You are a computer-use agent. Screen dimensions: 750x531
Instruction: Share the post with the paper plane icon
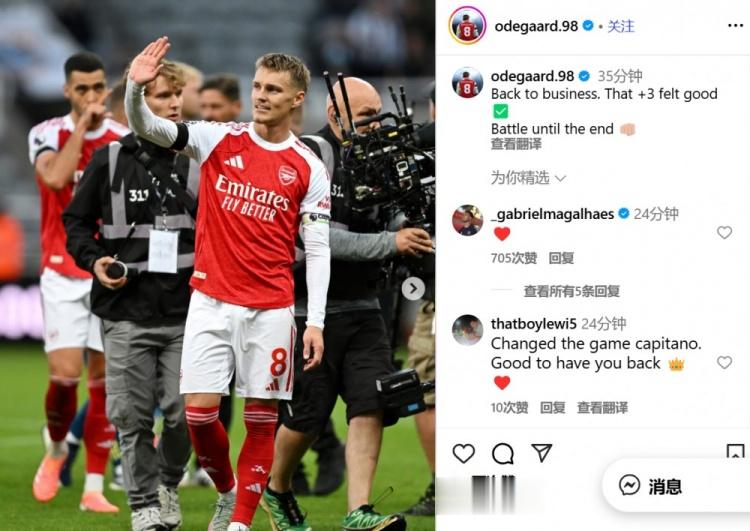coord(541,453)
